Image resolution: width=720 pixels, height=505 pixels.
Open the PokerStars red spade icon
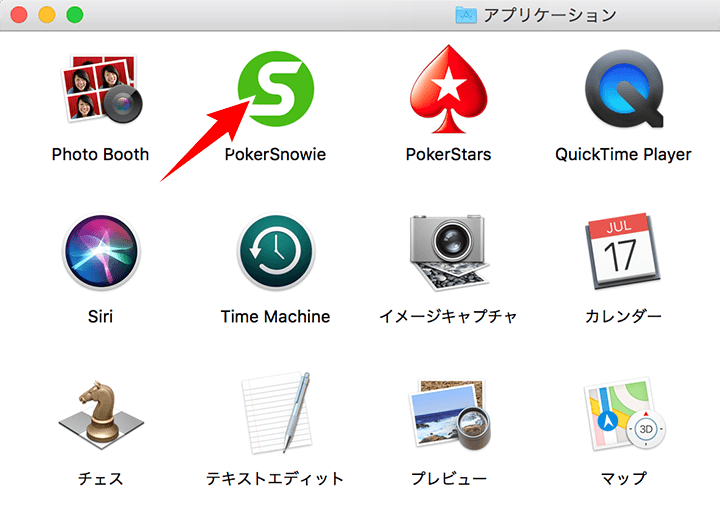[449, 89]
